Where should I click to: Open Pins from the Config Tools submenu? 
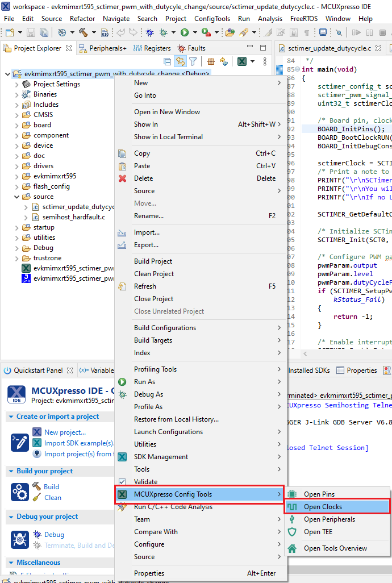319,494
